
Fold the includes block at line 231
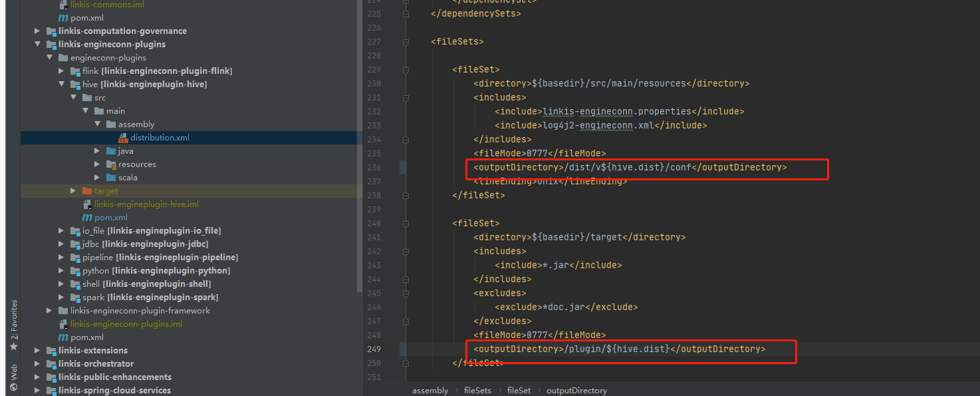(x=406, y=97)
